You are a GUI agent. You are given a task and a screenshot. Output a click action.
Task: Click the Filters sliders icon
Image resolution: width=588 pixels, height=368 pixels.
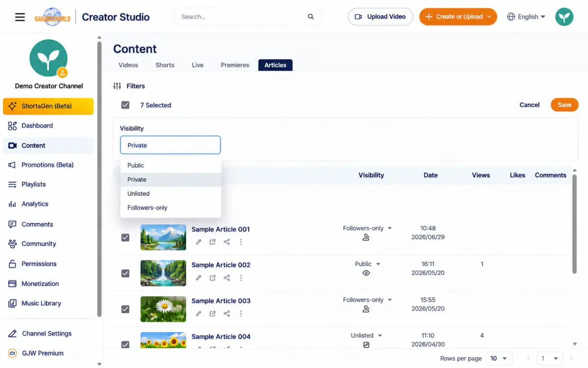tap(117, 86)
